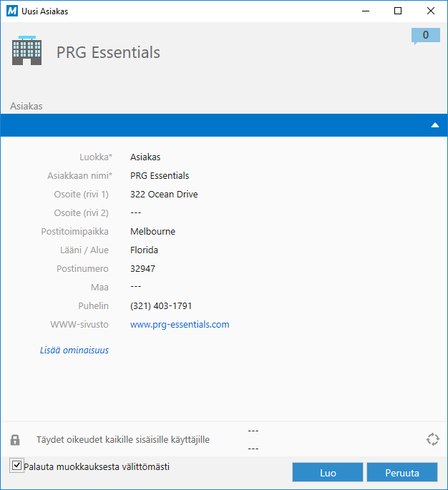The width and height of the screenshot is (448, 490).
Task: Click the PRG Essentials header title
Action: point(108,52)
